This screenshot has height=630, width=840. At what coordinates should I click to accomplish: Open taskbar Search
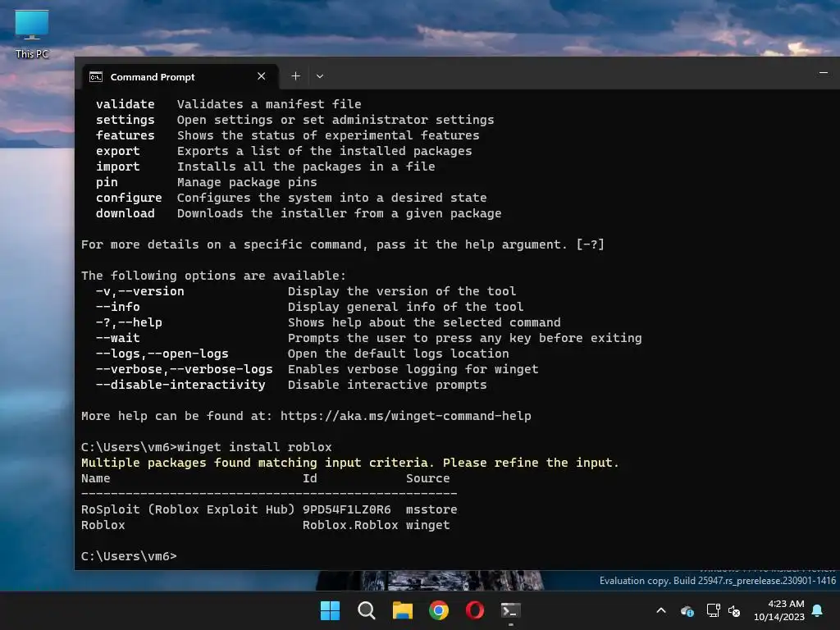tap(367, 610)
